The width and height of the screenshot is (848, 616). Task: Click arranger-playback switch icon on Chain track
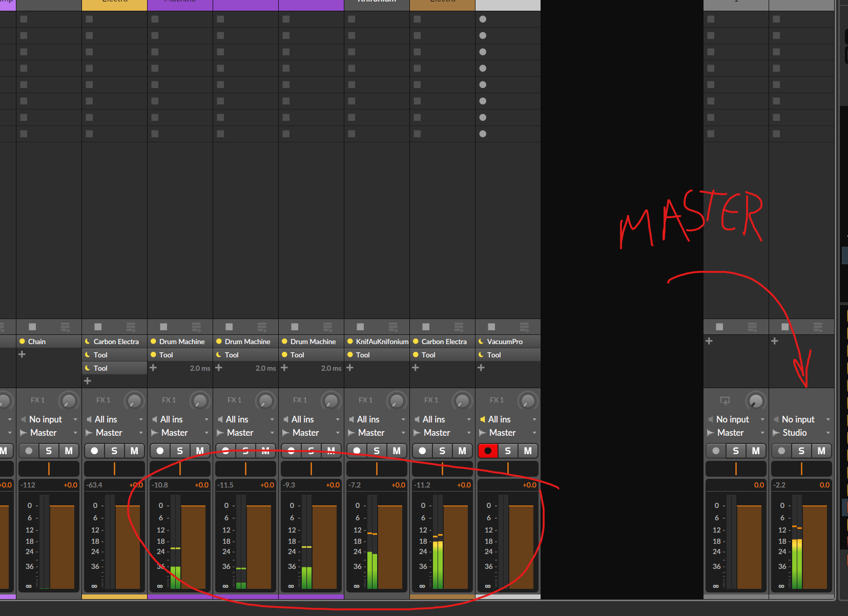pyautogui.click(x=65, y=327)
